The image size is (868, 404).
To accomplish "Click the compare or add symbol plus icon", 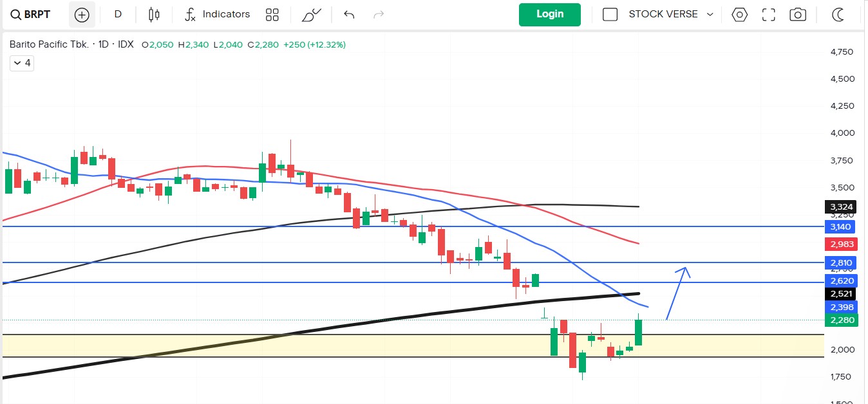I will (x=82, y=15).
